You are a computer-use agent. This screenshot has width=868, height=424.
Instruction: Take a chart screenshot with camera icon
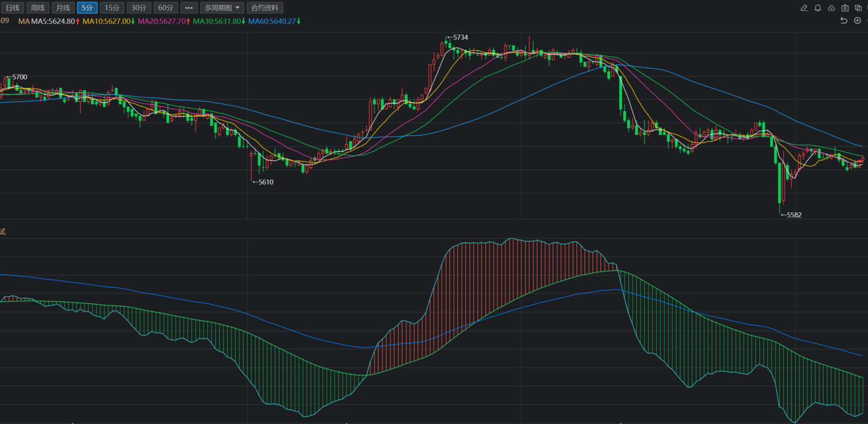(x=845, y=8)
